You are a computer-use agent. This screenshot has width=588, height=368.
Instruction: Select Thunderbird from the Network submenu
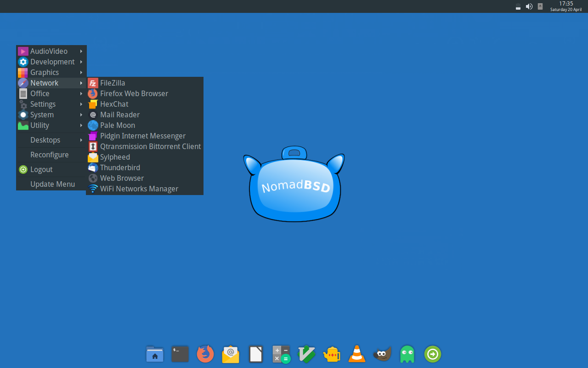[x=120, y=167]
